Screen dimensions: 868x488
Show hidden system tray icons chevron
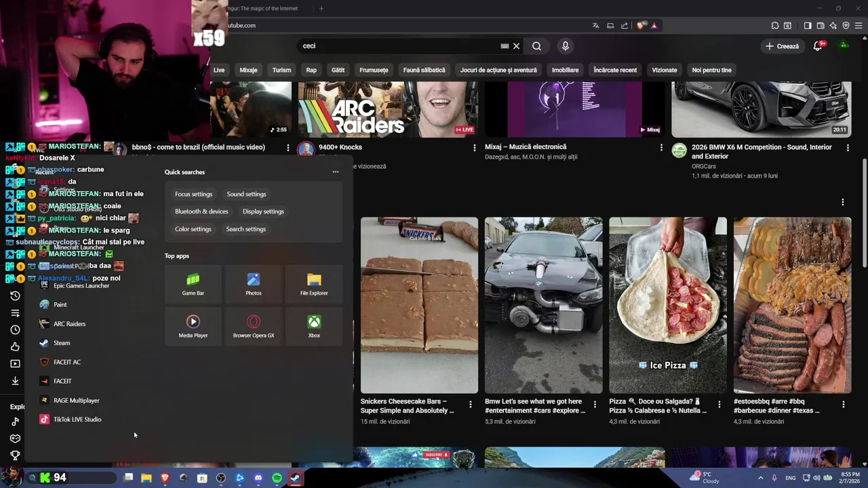pos(761,478)
